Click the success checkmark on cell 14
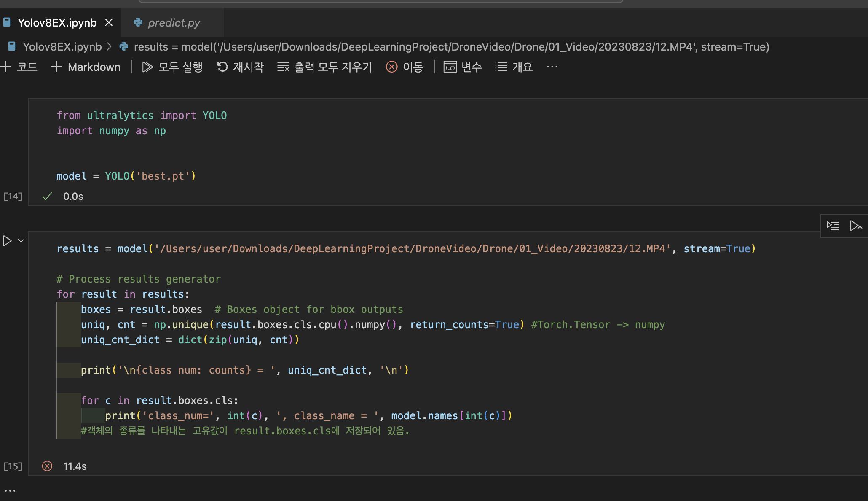868x501 pixels. coord(47,196)
